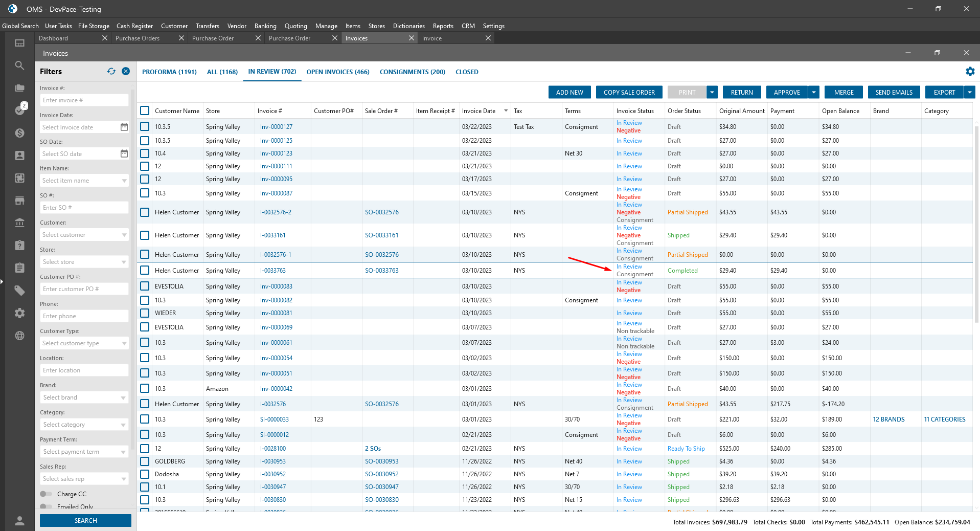This screenshot has height=531, width=980.
Task: Open the Banking menu
Action: [x=265, y=26]
